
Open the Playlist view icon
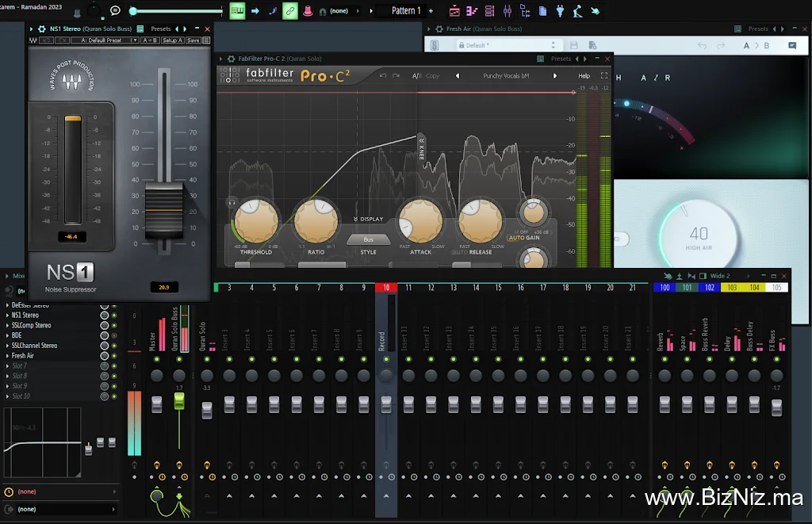(x=454, y=11)
